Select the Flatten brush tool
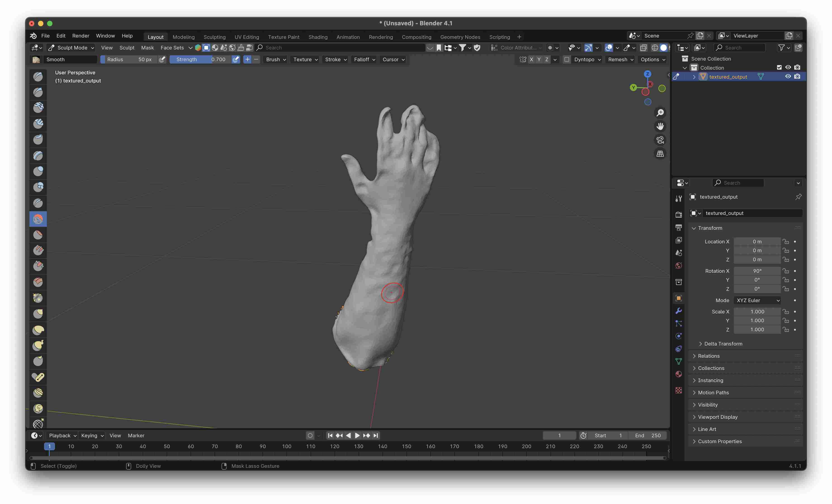Screen dimensions: 832x504 (38, 235)
